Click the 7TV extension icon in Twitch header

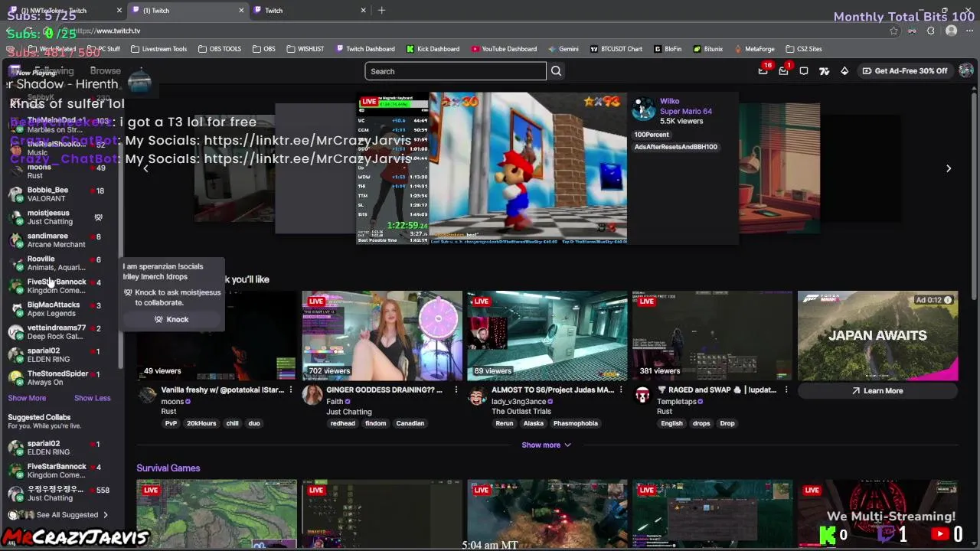pos(824,70)
